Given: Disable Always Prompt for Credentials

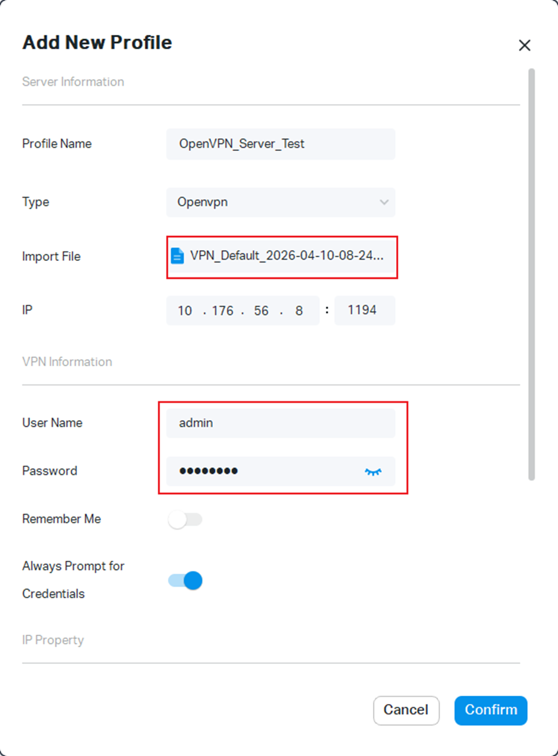Looking at the screenshot, I should point(186,580).
